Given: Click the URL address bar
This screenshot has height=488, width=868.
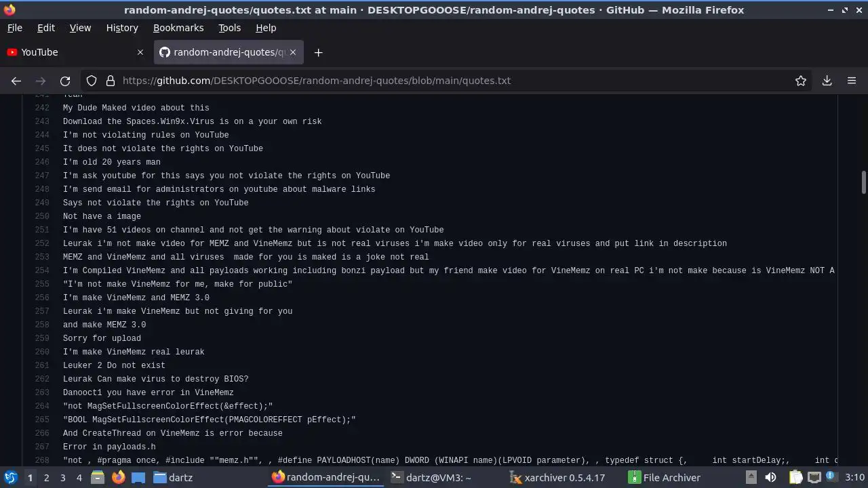Looking at the screenshot, I should click(448, 81).
